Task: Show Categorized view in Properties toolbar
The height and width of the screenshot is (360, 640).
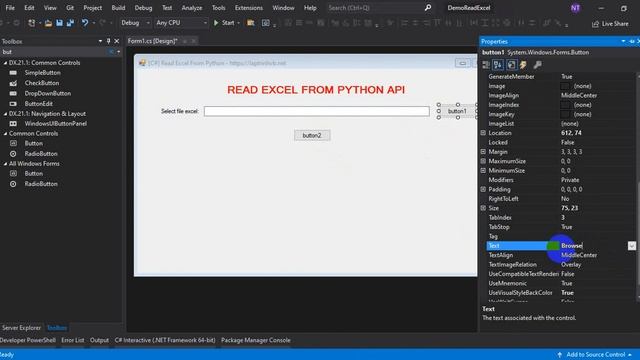Action: click(x=486, y=64)
